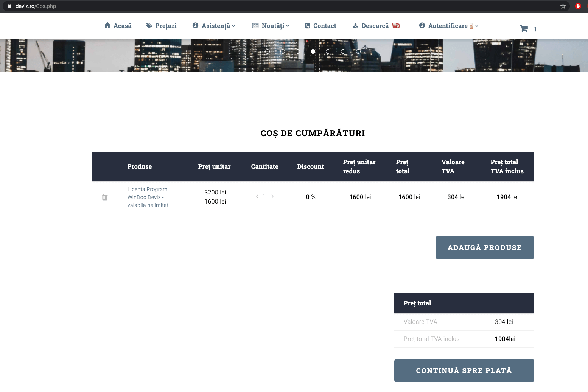
Task: Bookmark page with the star icon
Action: tap(563, 6)
